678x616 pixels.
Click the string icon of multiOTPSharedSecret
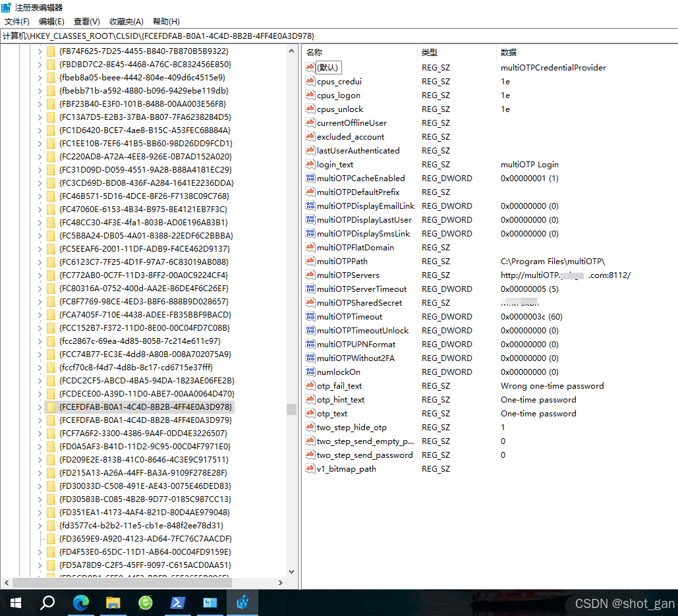point(310,302)
